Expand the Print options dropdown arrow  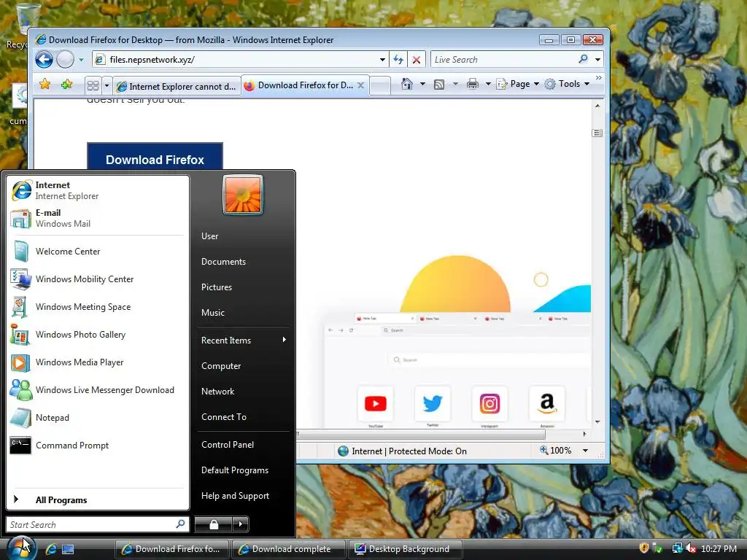(488, 85)
